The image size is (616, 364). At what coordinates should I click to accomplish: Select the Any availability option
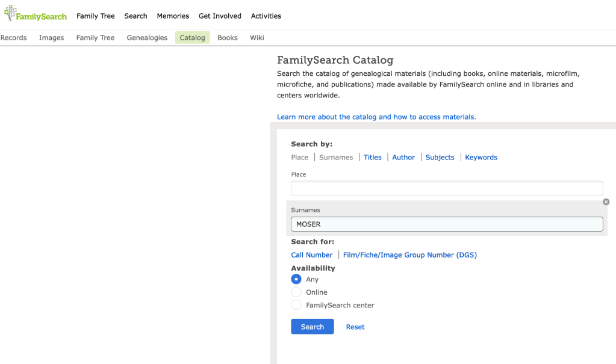pyautogui.click(x=296, y=279)
